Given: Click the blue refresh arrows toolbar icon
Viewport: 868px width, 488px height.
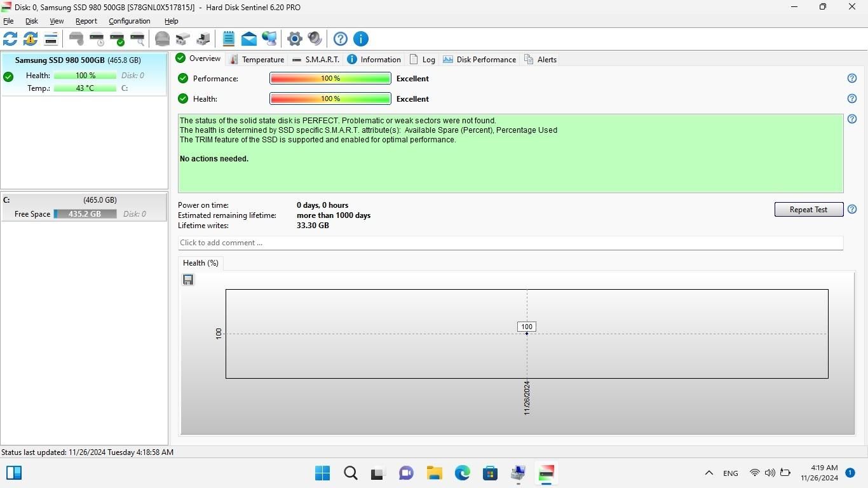Looking at the screenshot, I should 10,39.
